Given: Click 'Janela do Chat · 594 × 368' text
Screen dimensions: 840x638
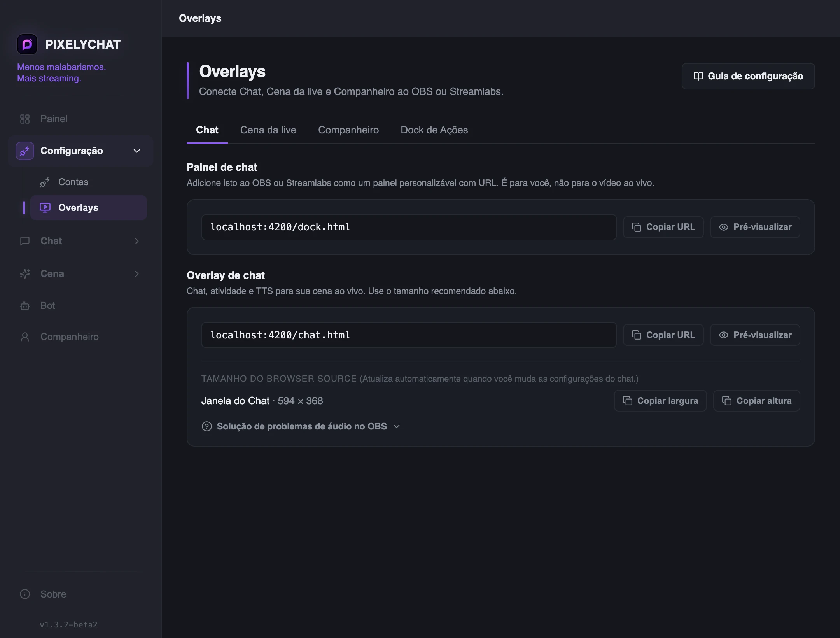Looking at the screenshot, I should pyautogui.click(x=262, y=401).
